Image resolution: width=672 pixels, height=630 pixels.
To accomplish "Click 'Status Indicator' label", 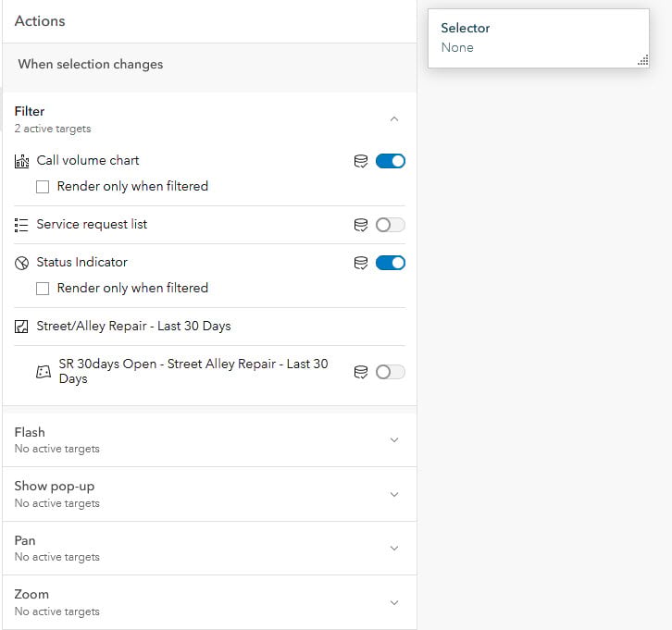I will click(x=81, y=262).
